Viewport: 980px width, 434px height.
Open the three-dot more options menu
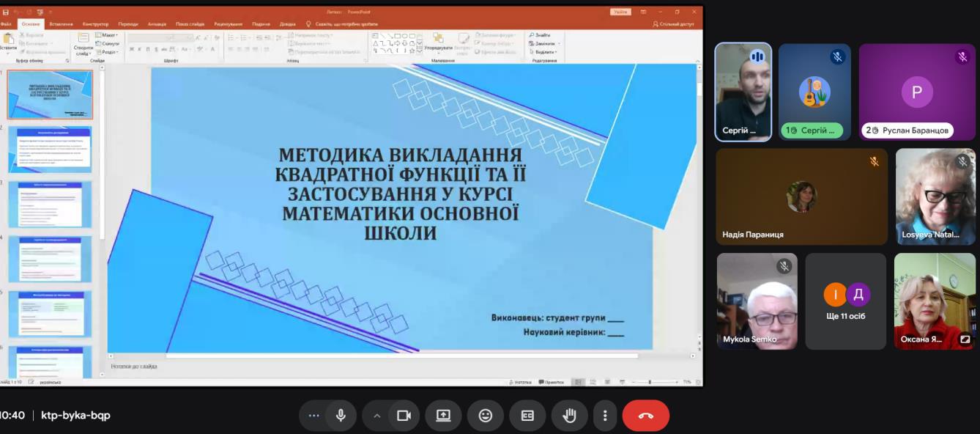point(605,416)
